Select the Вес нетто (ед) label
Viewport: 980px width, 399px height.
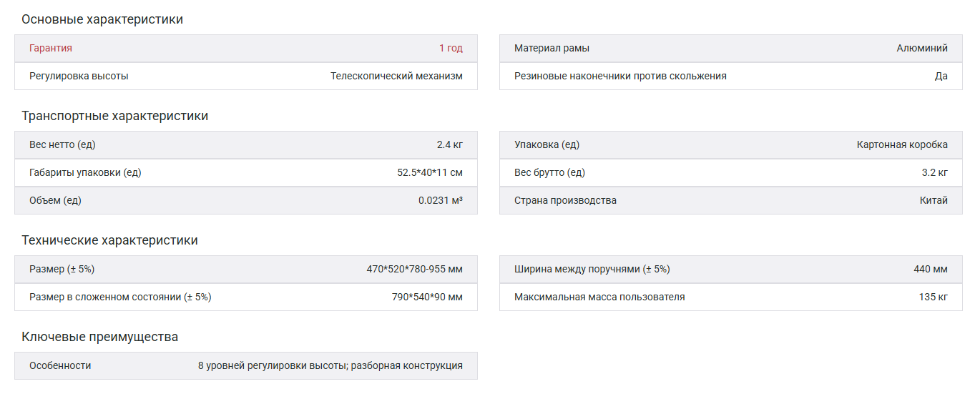point(62,144)
